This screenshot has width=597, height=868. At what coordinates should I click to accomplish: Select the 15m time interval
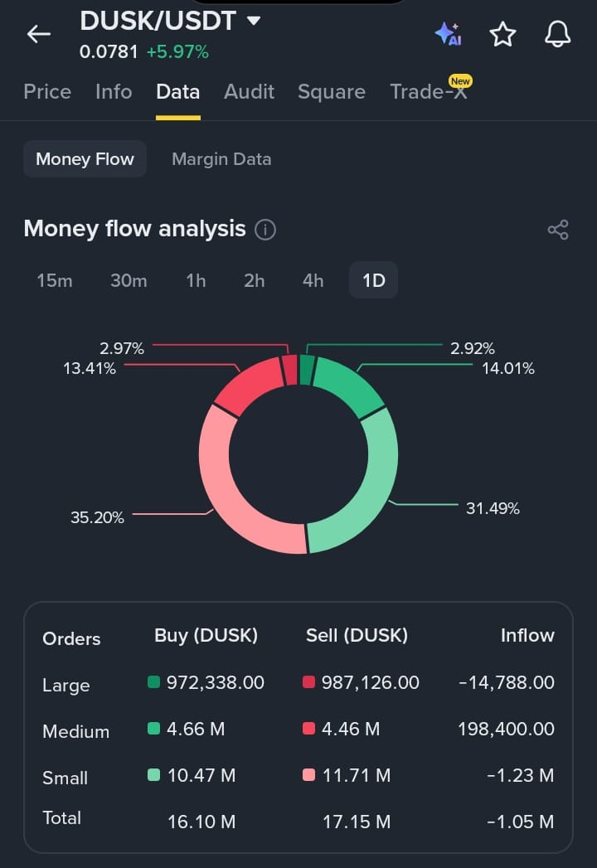pyautogui.click(x=54, y=281)
